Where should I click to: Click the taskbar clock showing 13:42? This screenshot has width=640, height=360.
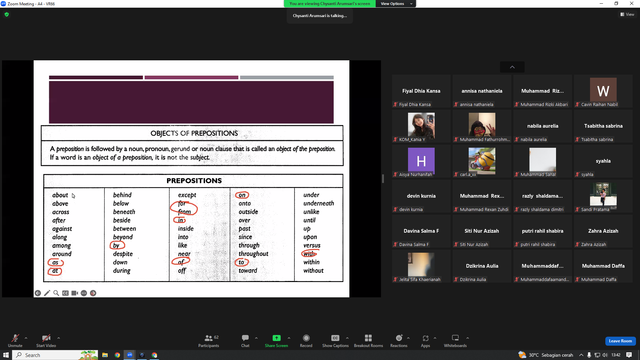616,355
